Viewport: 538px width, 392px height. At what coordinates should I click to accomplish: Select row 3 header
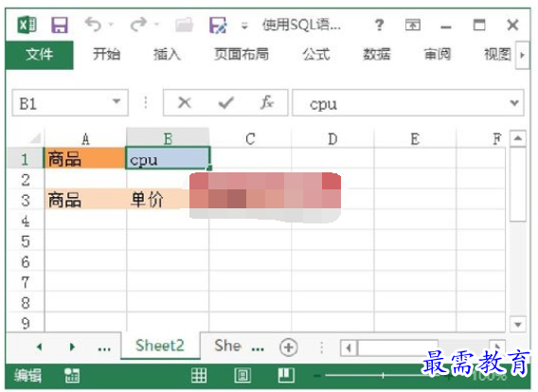click(x=25, y=200)
